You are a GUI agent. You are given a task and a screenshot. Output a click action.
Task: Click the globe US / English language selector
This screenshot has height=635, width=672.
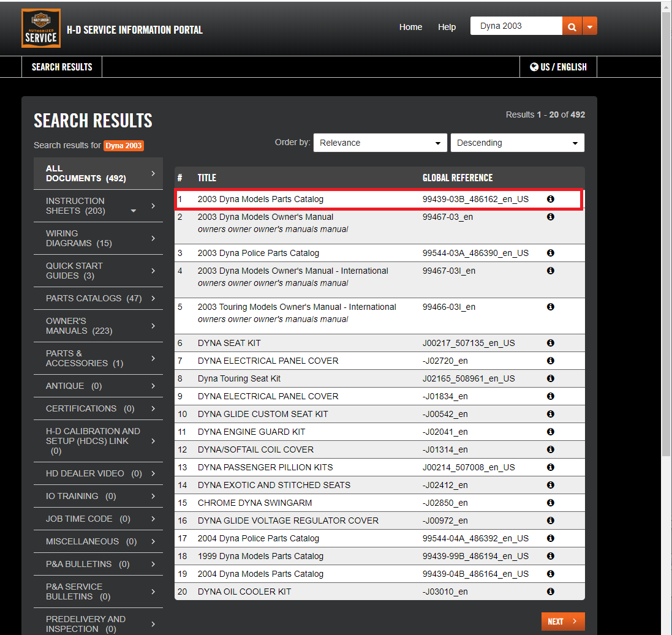click(558, 67)
